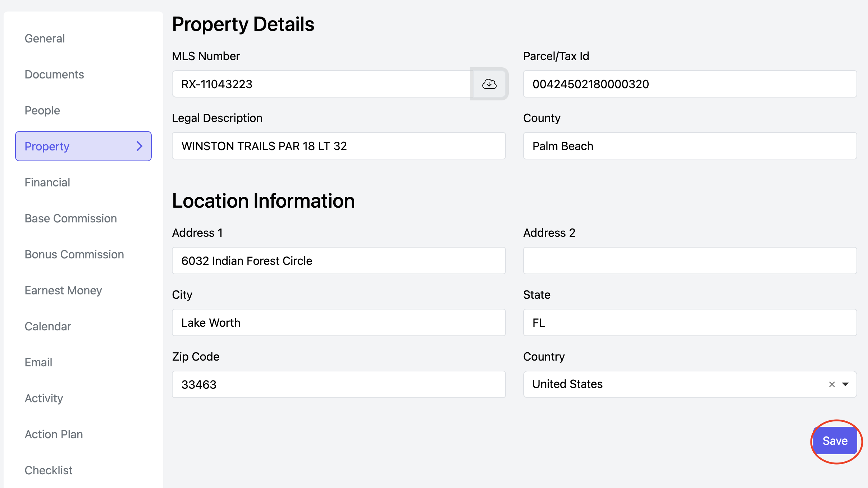Viewport: 868px width, 488px height.
Task: Save the property details
Action: [835, 441]
